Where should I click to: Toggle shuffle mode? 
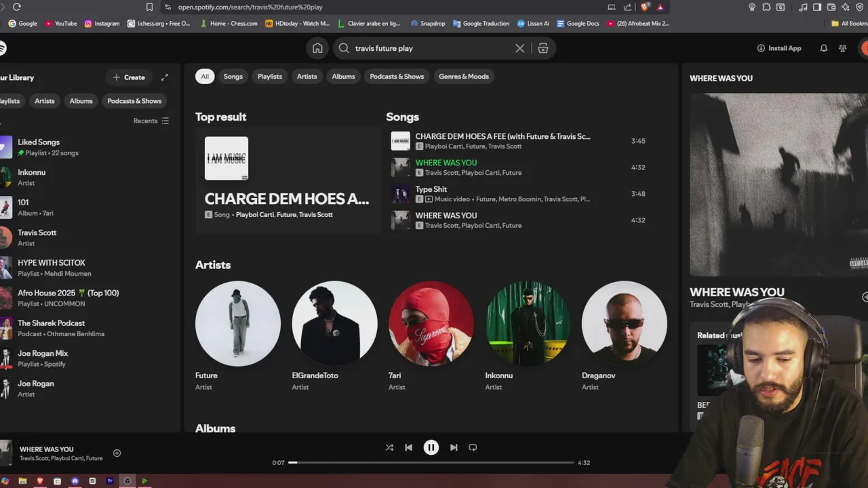point(389,447)
